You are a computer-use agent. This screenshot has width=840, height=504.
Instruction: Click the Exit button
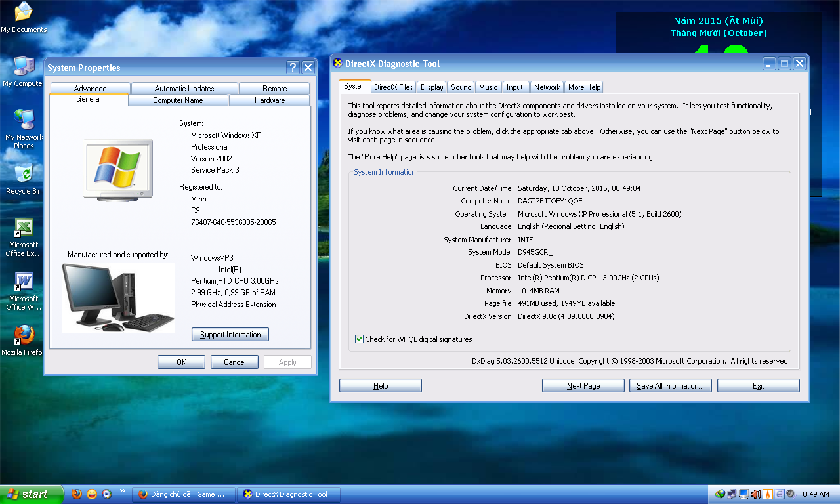(x=758, y=386)
